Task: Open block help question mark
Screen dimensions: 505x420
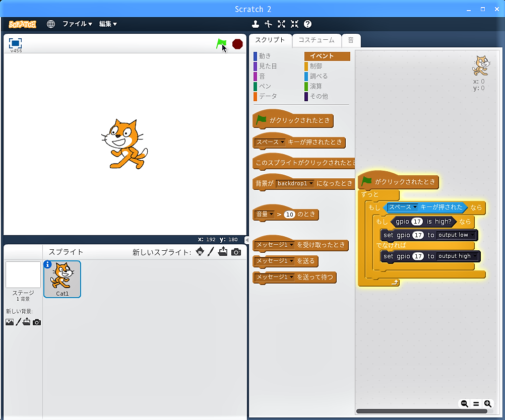Action: (307, 24)
